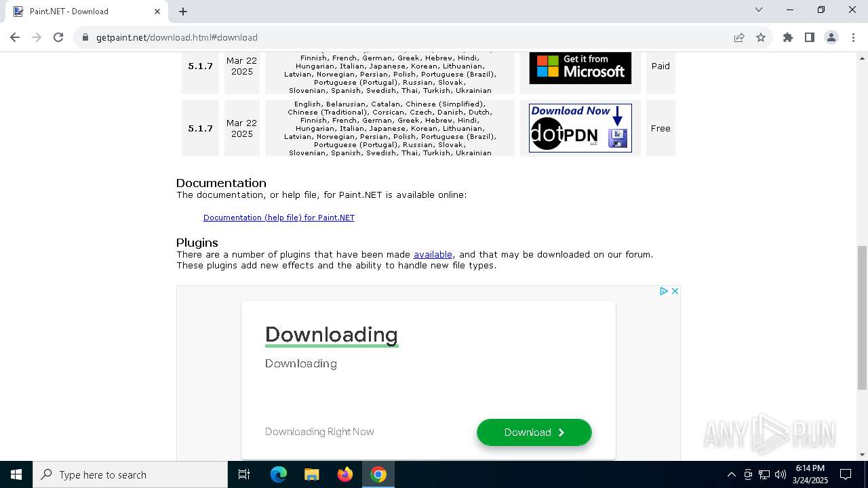Toggle the browser side panel
The width and height of the screenshot is (868, 488).
click(810, 38)
